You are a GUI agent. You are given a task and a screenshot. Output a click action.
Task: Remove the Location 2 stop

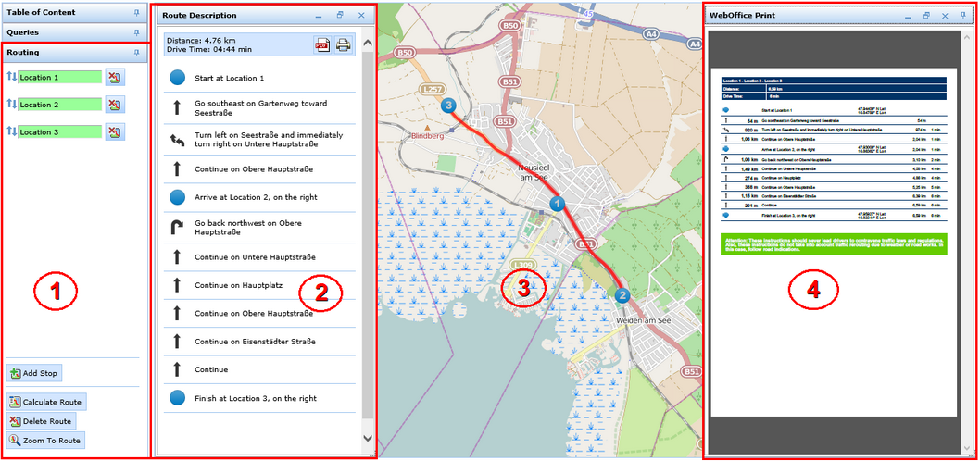[x=115, y=105]
